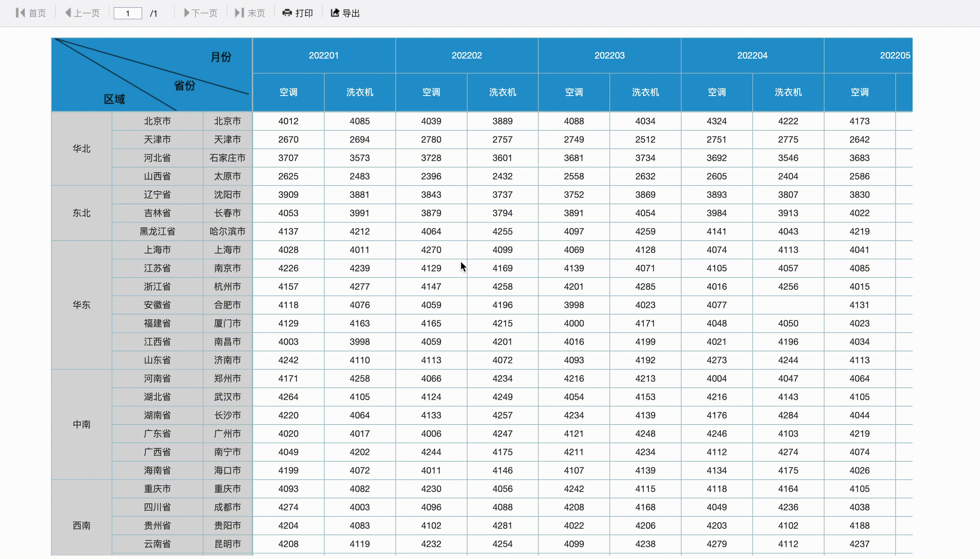Click the previous page (上一页) arrow icon
The width and height of the screenshot is (980, 559).
click(x=68, y=13)
